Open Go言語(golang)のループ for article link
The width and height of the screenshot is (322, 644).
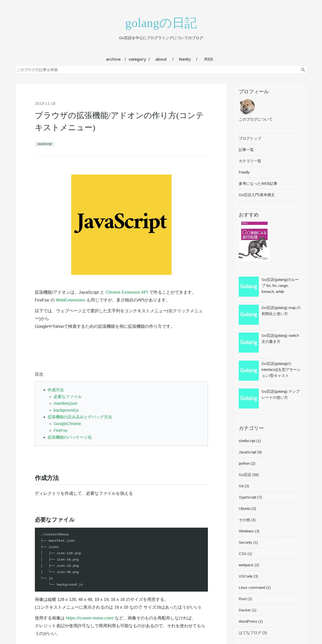[280, 286]
